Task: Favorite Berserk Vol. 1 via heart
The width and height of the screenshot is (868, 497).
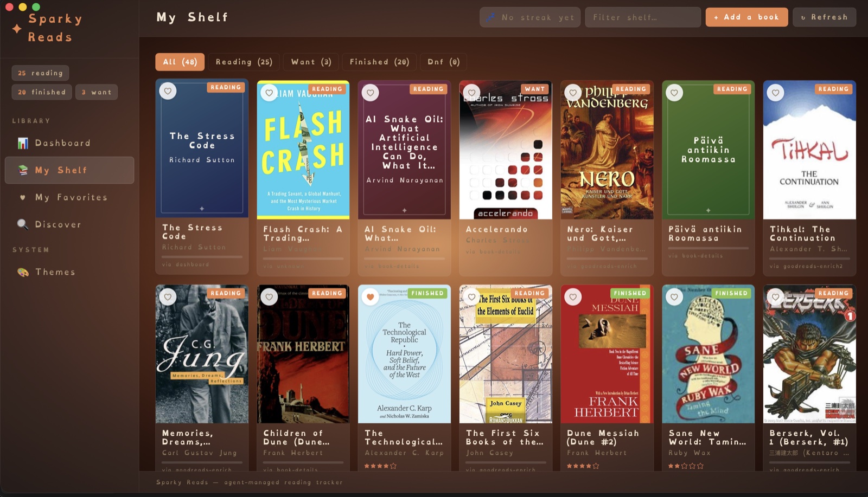Action: tap(776, 296)
